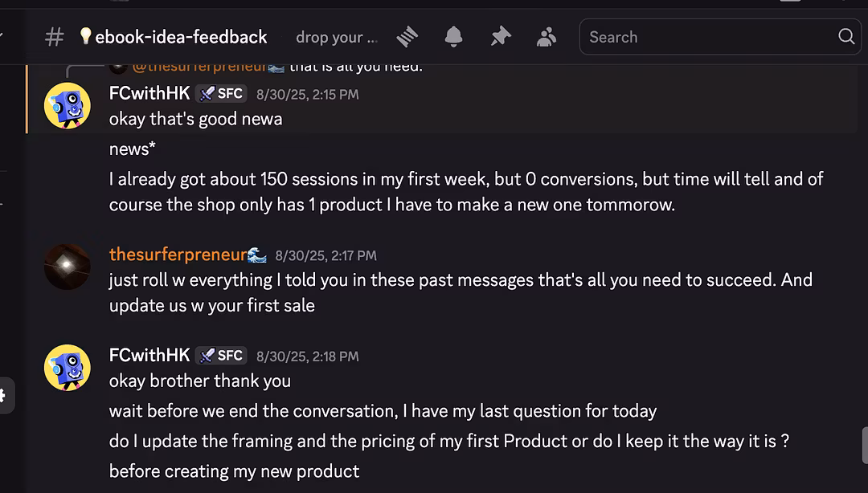Screen dimensions: 868x493
Task: Expand the truncated "drop your ..." channel topic
Action: 336,37
